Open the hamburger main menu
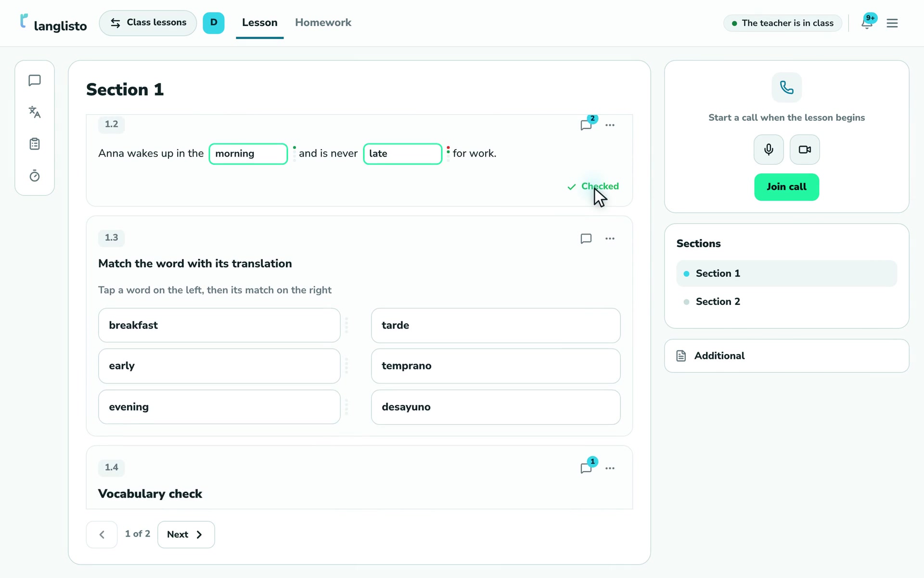The image size is (924, 578). (892, 23)
